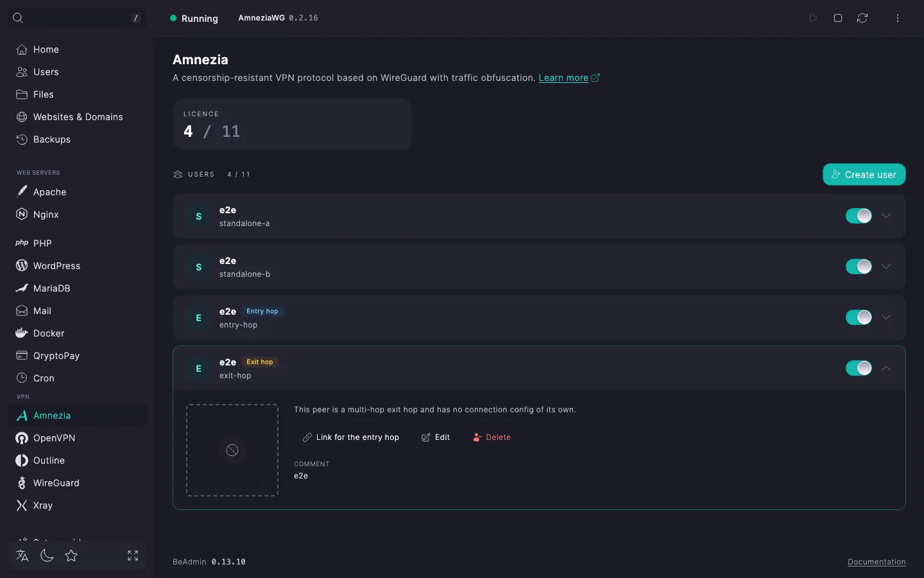Screen dimensions: 924x578
Task: Click the Docker whale icon
Action: pos(22,333)
